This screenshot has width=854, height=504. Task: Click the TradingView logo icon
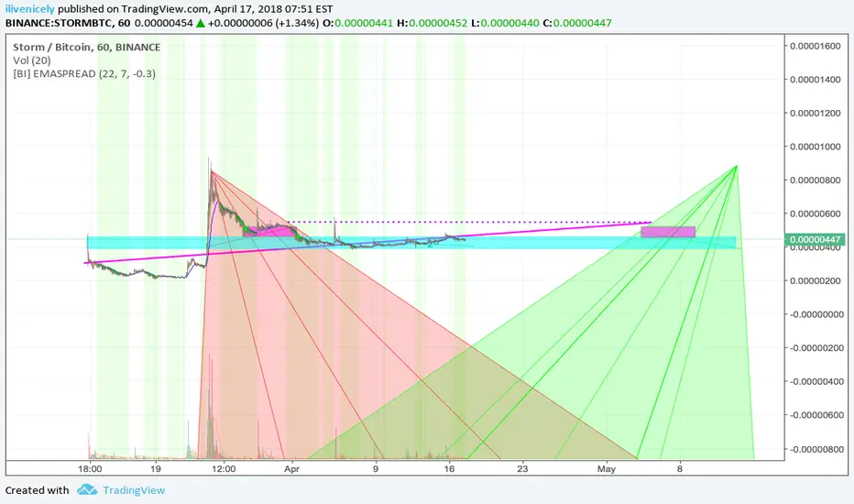87,490
